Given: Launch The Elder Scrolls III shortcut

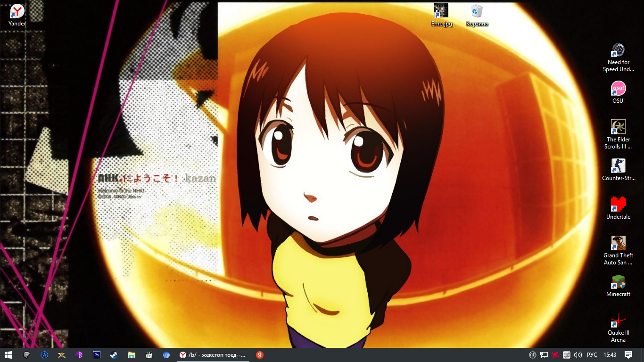Looking at the screenshot, I should [x=618, y=134].
